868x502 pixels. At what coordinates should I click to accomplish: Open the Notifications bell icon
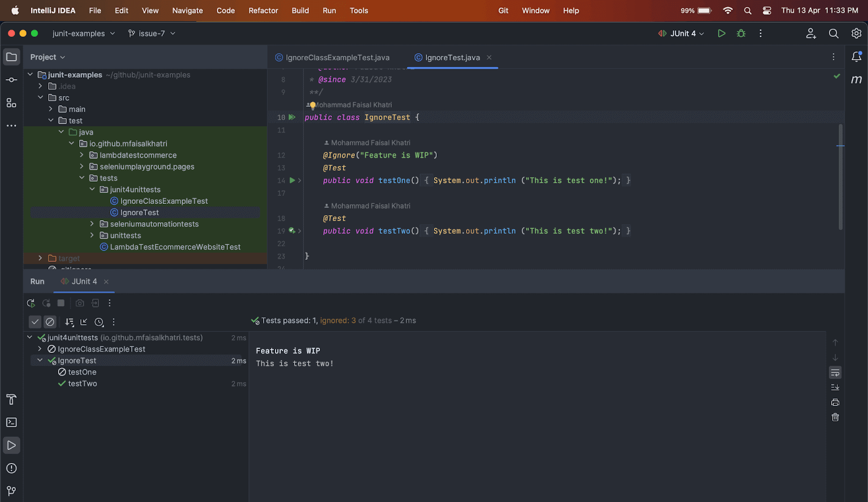pyautogui.click(x=856, y=57)
